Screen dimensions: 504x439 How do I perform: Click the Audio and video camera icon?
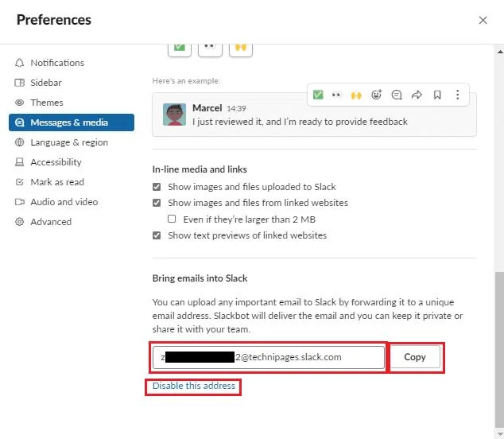point(20,202)
